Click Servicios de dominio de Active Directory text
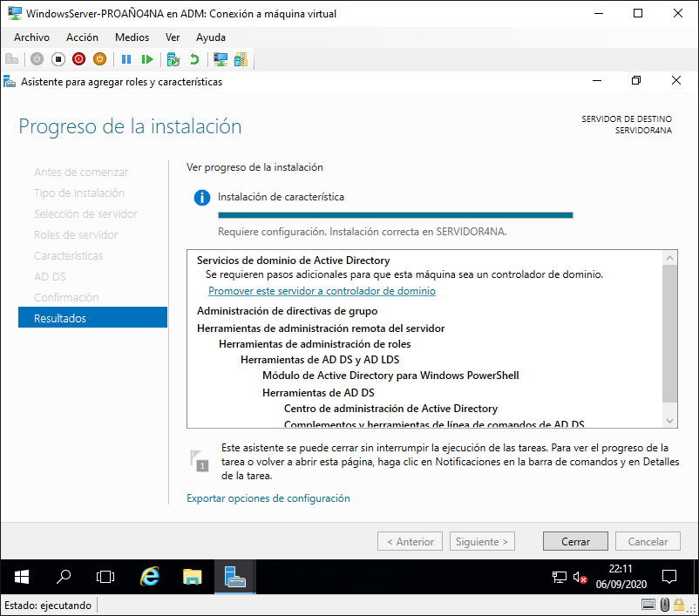The width and height of the screenshot is (699, 616). tap(294, 261)
